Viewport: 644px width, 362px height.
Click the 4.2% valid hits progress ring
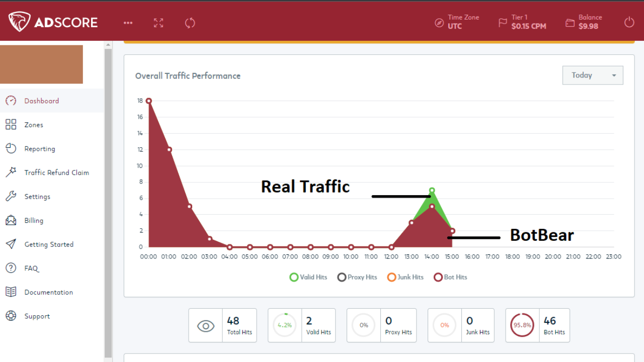(285, 325)
